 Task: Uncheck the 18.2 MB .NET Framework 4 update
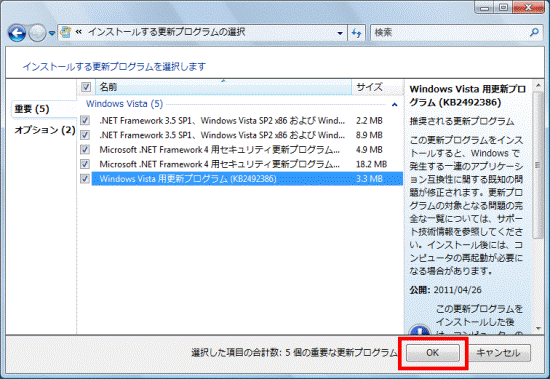click(85, 164)
